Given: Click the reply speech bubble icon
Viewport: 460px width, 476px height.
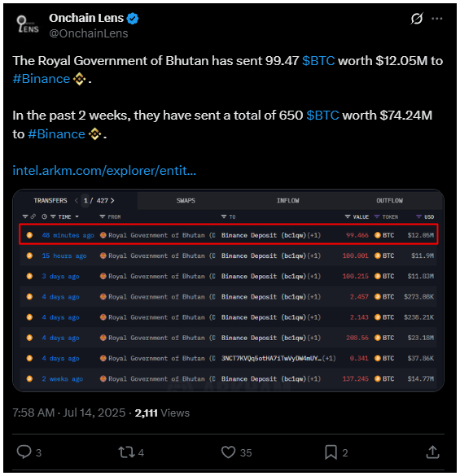Looking at the screenshot, I should click(x=24, y=452).
